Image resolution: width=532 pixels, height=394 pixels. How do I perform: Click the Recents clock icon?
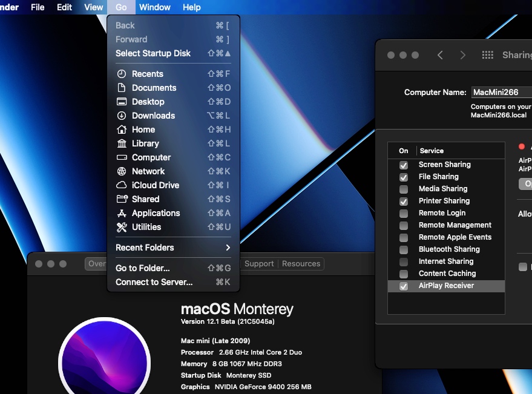click(122, 74)
